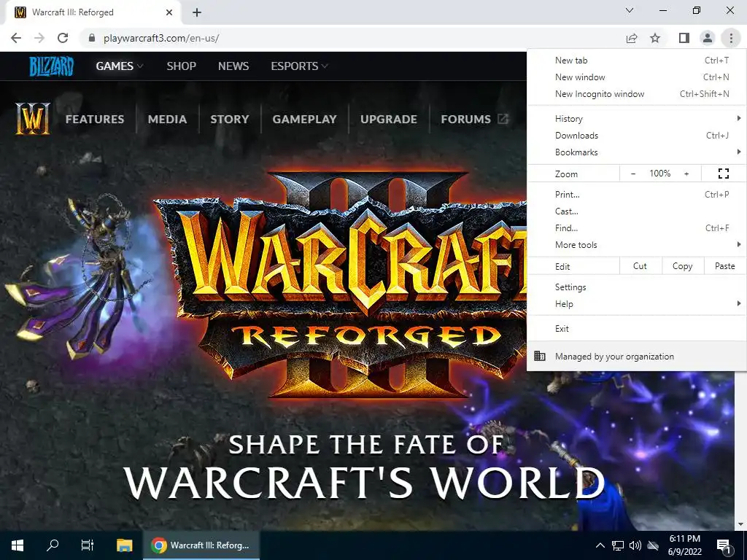
Task: Expand the Bookmarks submenu
Action: pyautogui.click(x=636, y=152)
